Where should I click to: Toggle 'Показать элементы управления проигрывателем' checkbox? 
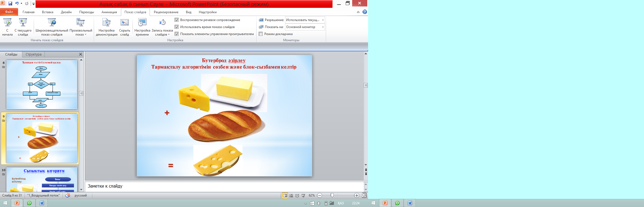177,34
